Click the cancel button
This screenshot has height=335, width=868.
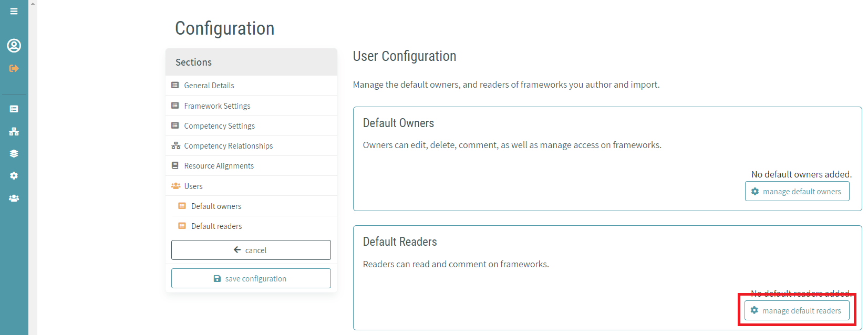coord(251,250)
